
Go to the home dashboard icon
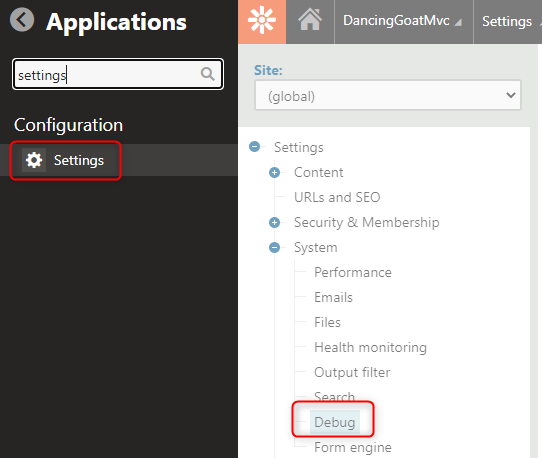pos(310,20)
